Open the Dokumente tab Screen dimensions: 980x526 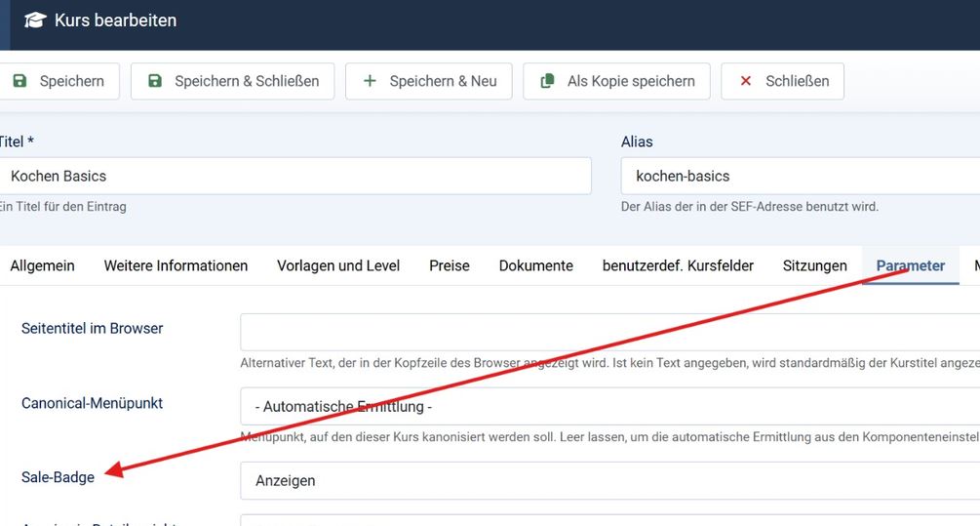point(535,265)
